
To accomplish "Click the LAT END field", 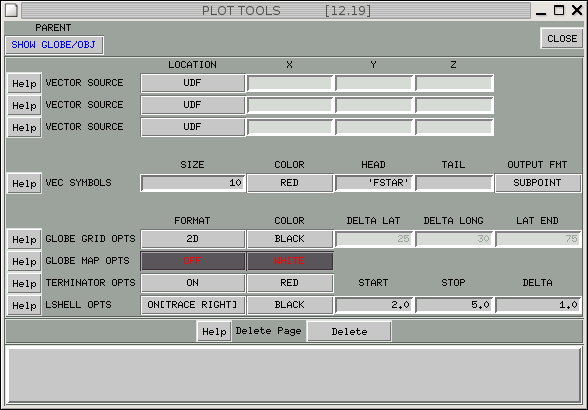I will [538, 239].
